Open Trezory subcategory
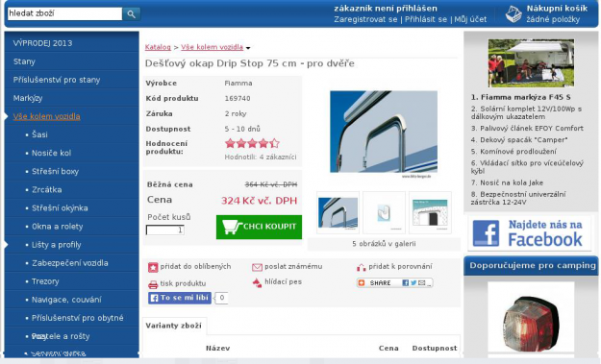The width and height of the screenshot is (601, 364). pos(45,281)
